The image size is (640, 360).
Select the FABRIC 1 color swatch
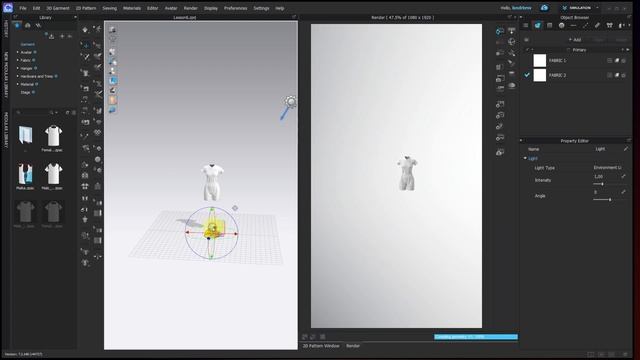(540, 60)
